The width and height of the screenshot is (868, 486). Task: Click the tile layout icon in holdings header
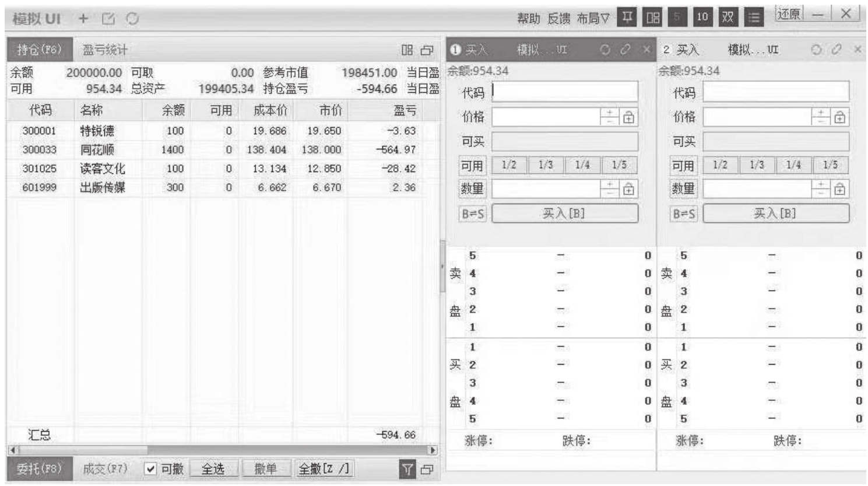pyautogui.click(x=407, y=50)
